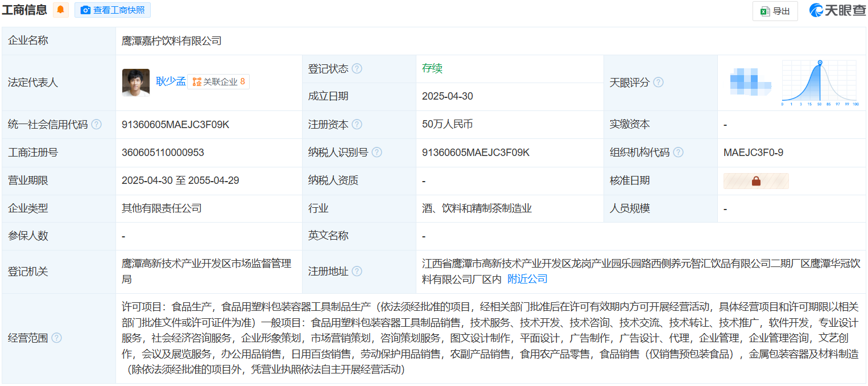Open 附近公司 nearby companies link
Viewport: 868px width, 386px height.
pyautogui.click(x=527, y=279)
